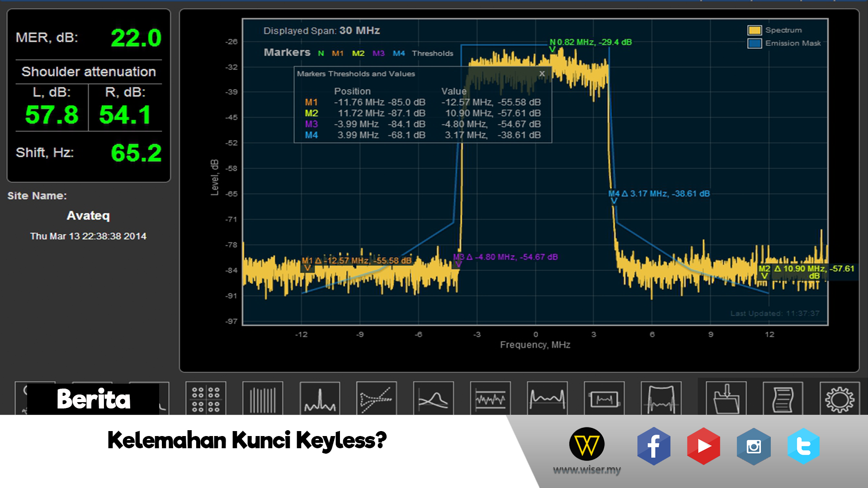This screenshot has width=868, height=488.
Task: Open the dotted diverging lines view
Action: coord(376,399)
